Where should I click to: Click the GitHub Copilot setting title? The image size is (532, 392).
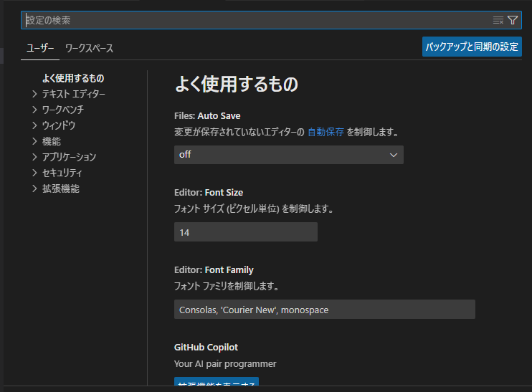(206, 348)
